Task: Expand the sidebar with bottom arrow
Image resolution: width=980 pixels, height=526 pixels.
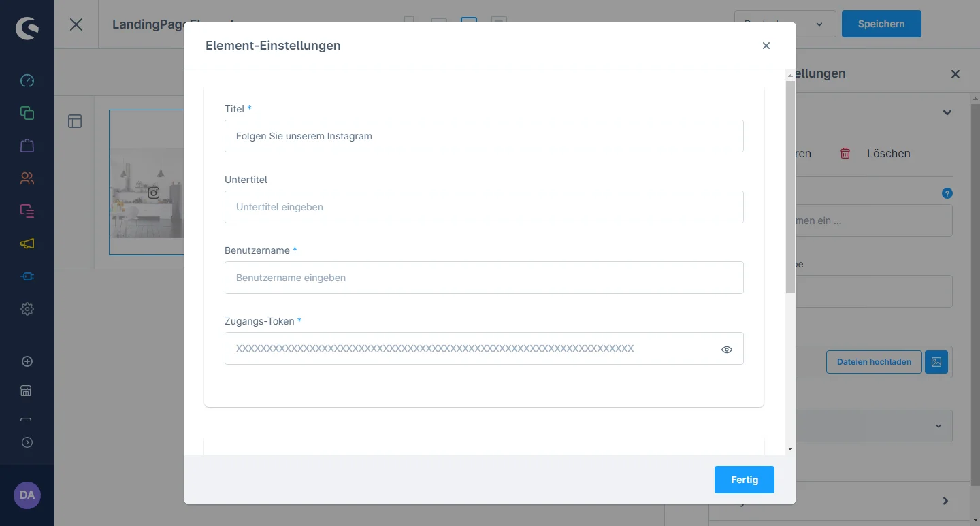Action: tap(27, 442)
